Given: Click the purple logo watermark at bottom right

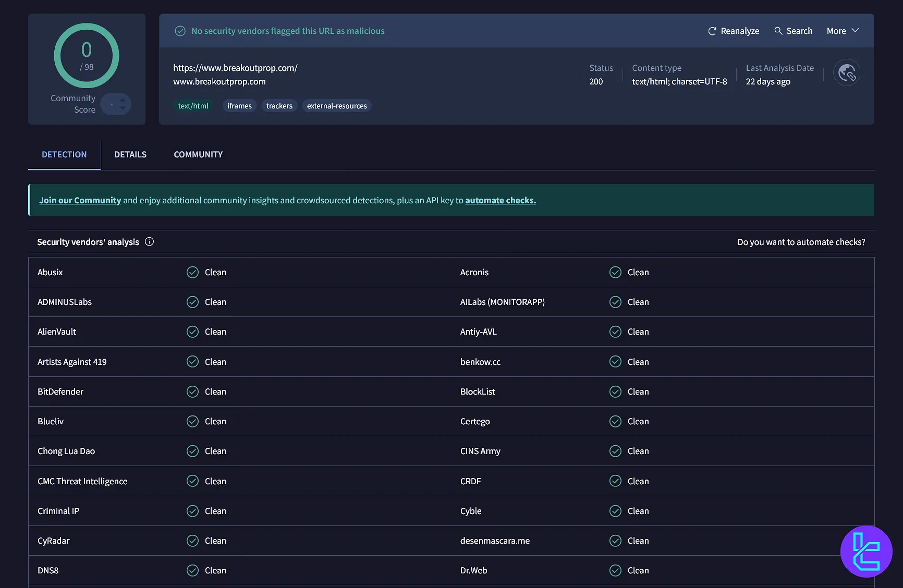Looking at the screenshot, I should 866,551.
